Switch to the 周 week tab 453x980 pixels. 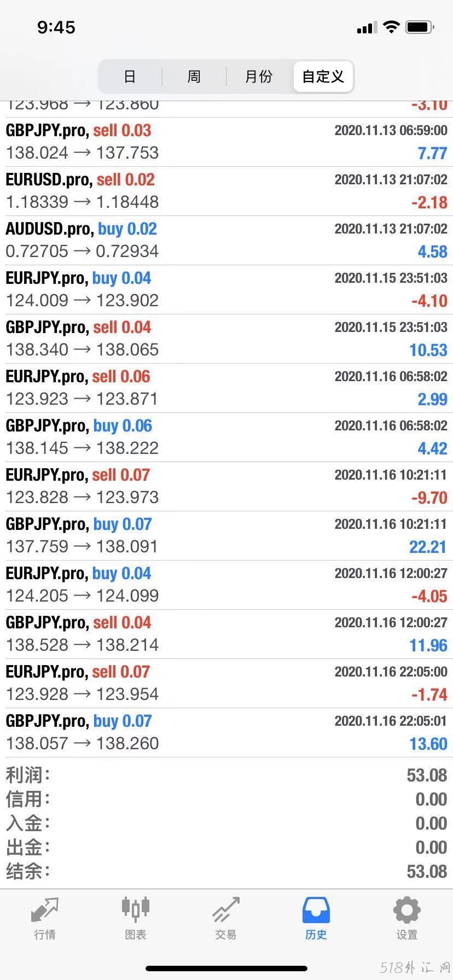(194, 77)
